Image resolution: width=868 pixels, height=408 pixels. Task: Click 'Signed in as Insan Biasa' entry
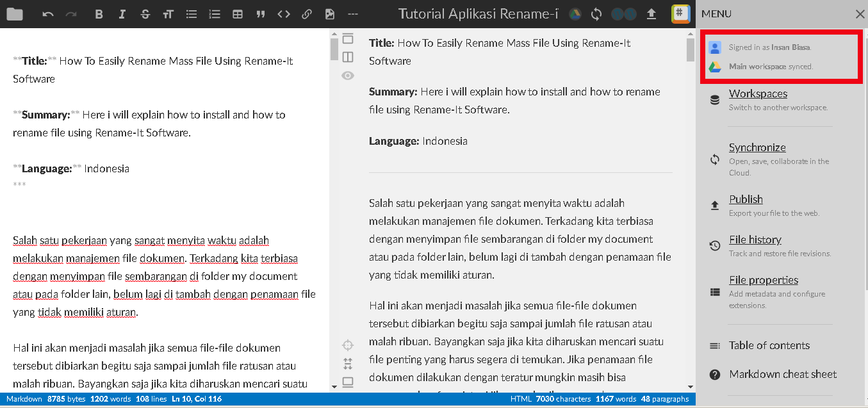[770, 47]
